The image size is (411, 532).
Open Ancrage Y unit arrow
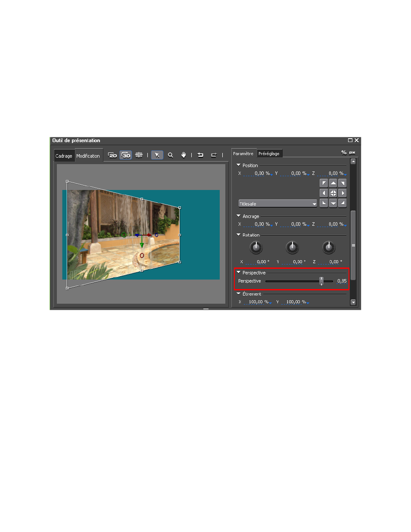(x=308, y=225)
